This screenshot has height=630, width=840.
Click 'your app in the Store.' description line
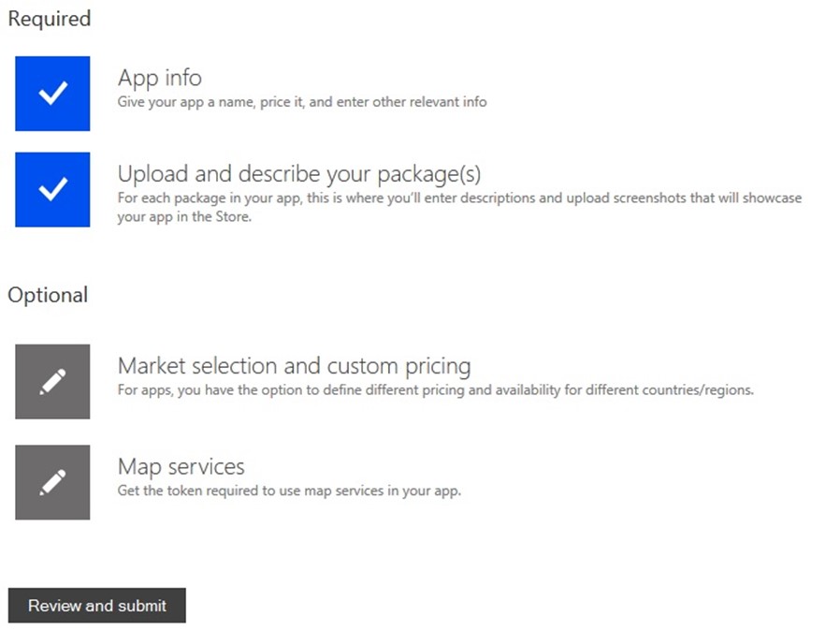[184, 216]
